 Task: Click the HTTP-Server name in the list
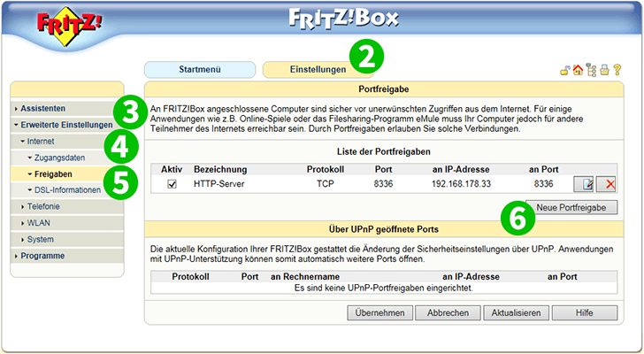pos(218,184)
